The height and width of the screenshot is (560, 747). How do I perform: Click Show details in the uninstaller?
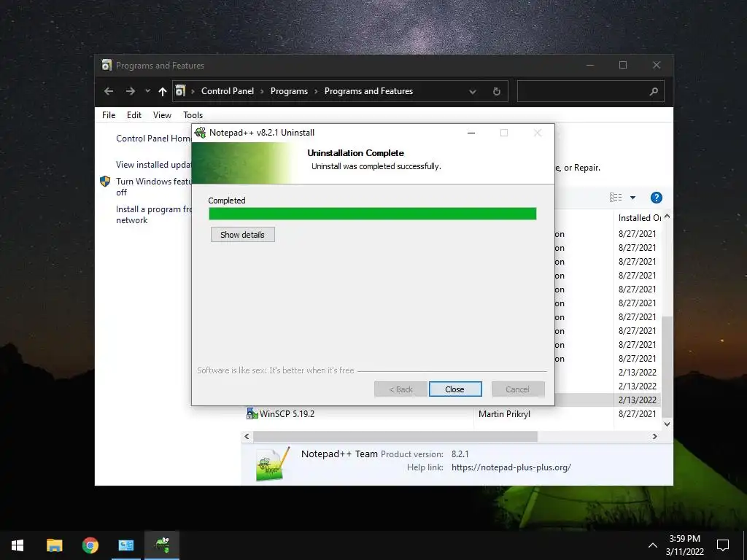tap(242, 234)
